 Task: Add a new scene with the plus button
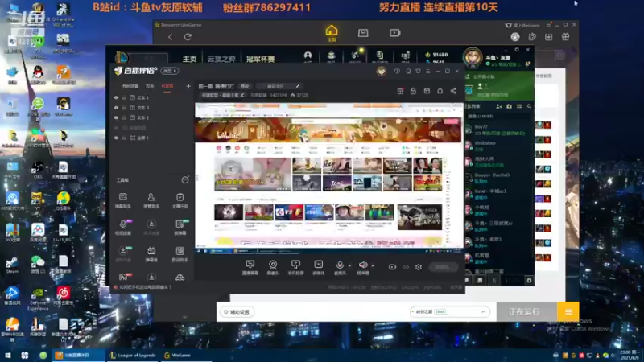pos(188,86)
